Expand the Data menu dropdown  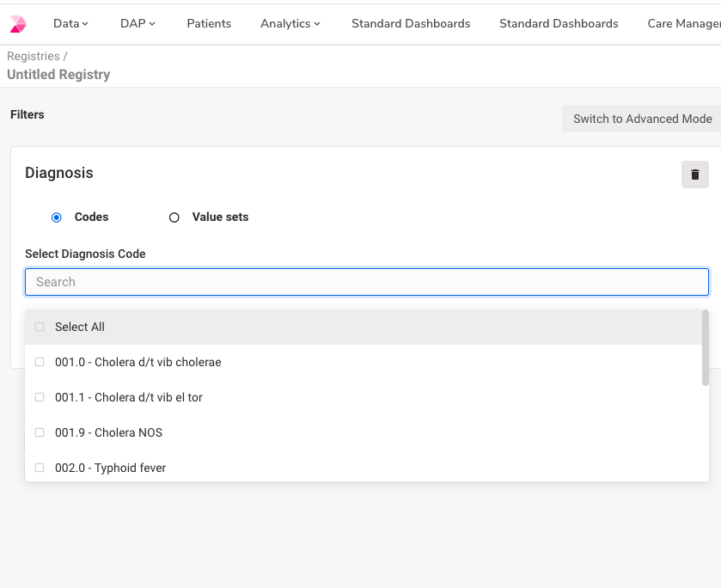tap(70, 23)
